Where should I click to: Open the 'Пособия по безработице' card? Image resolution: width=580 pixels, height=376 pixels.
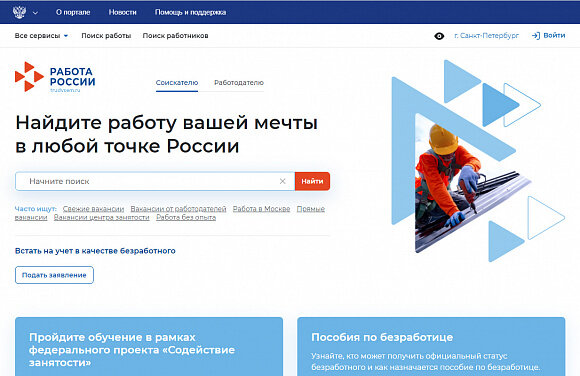tap(431, 346)
